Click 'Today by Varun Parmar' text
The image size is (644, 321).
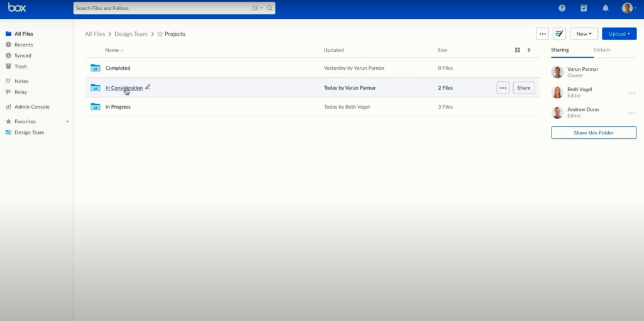pos(350,88)
